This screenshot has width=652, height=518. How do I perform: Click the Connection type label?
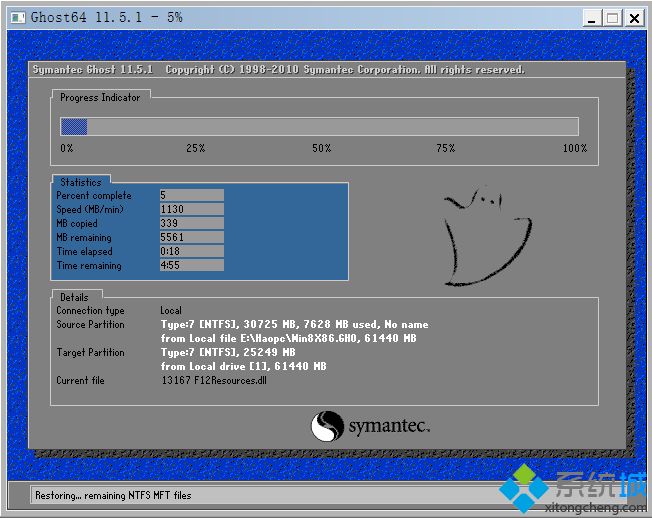[x=90, y=311]
